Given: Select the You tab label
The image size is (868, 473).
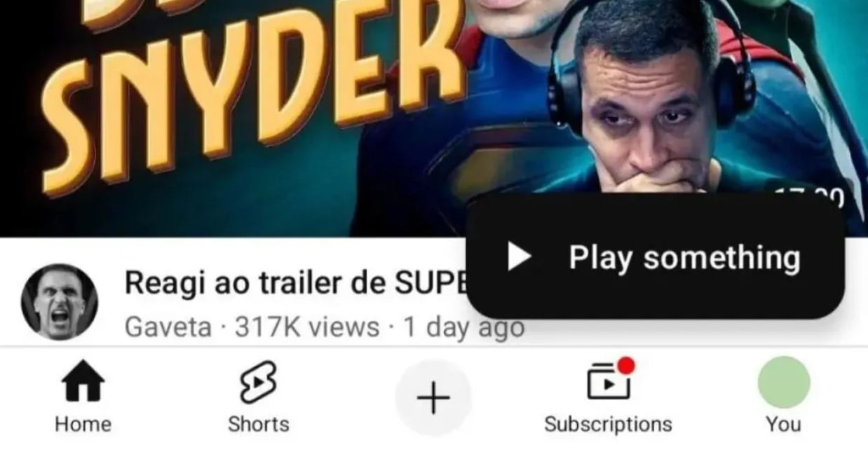Looking at the screenshot, I should coord(784,424).
